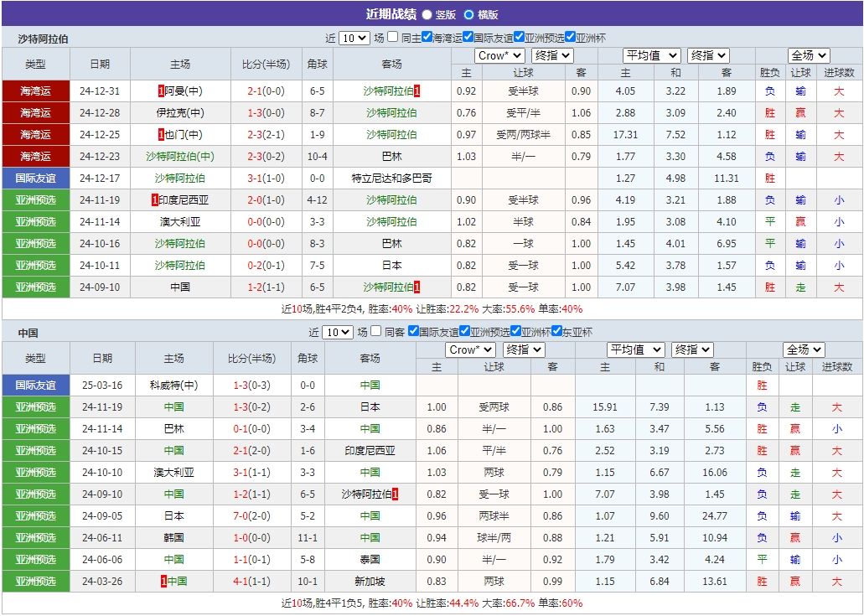The height and width of the screenshot is (616, 864).
Task: Enable the 同客 checkbox for China
Action: 376,330
